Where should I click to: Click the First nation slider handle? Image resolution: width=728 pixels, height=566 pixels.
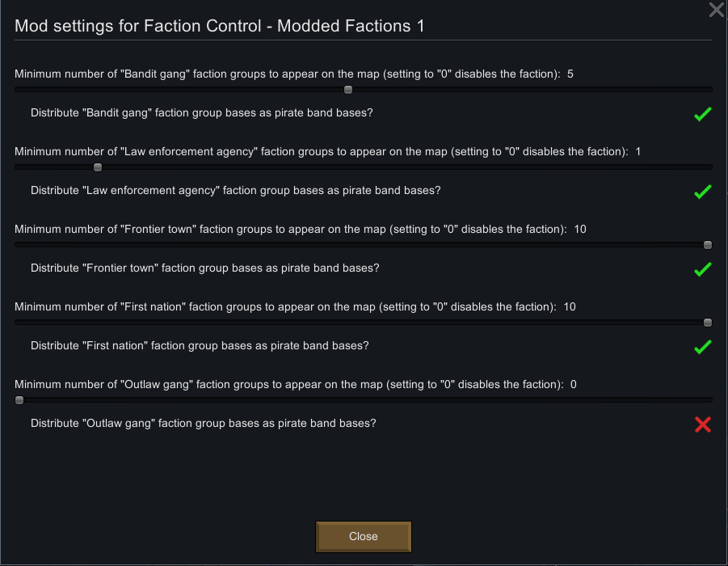pos(708,323)
